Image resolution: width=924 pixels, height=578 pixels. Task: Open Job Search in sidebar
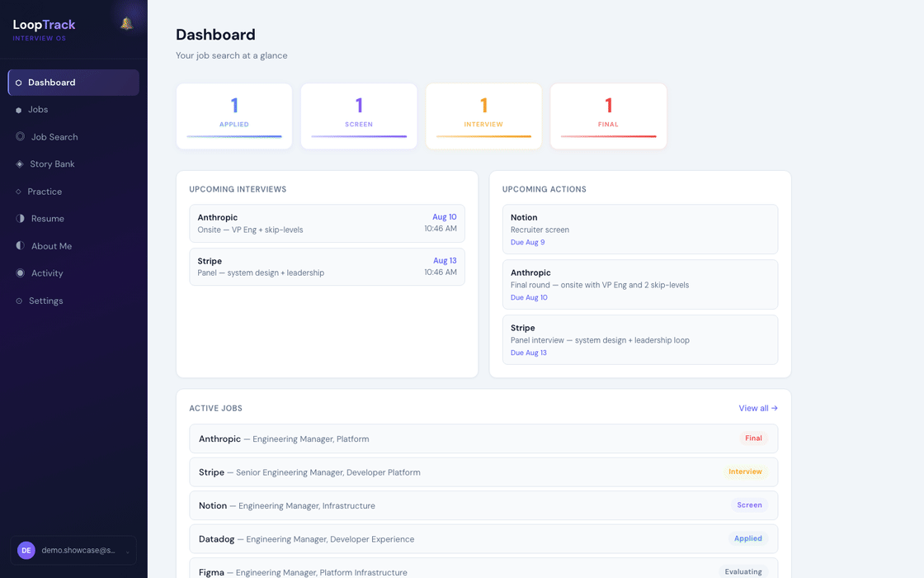click(x=73, y=137)
